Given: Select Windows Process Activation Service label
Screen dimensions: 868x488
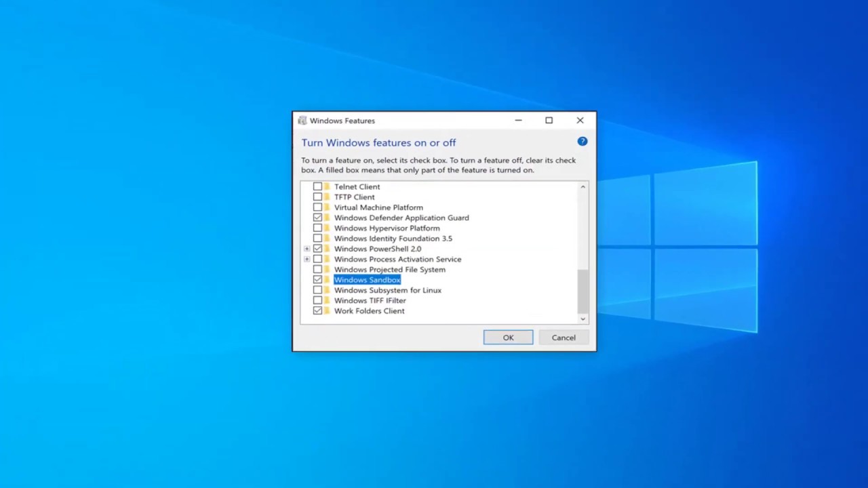Looking at the screenshot, I should click(x=397, y=259).
